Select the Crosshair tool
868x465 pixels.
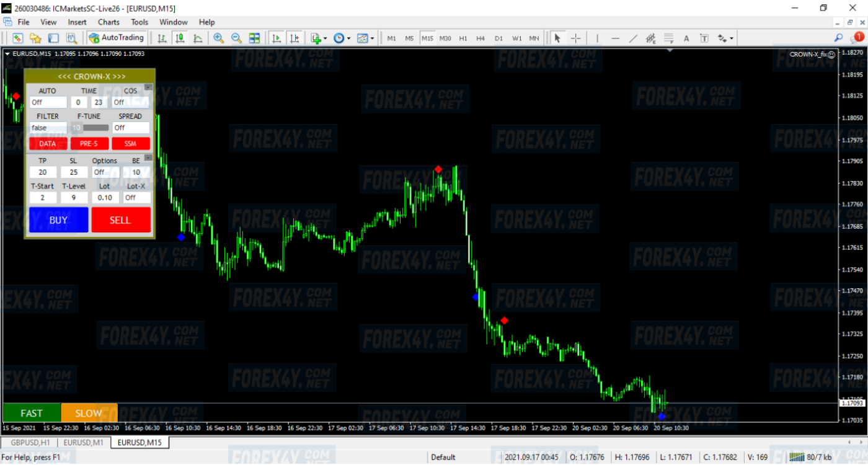click(575, 38)
